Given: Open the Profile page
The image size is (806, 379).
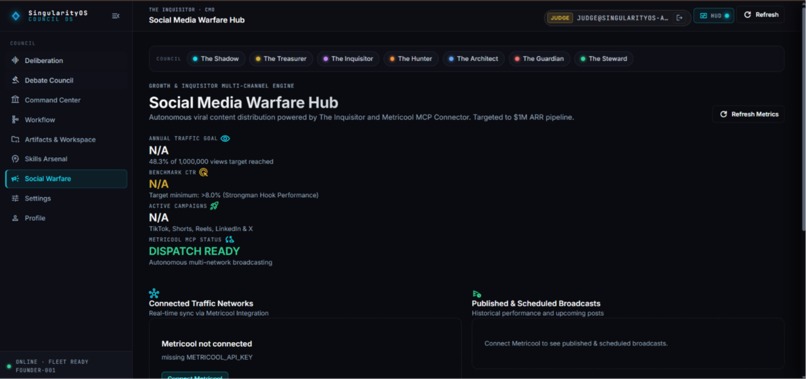Looking at the screenshot, I should pos(66,218).
